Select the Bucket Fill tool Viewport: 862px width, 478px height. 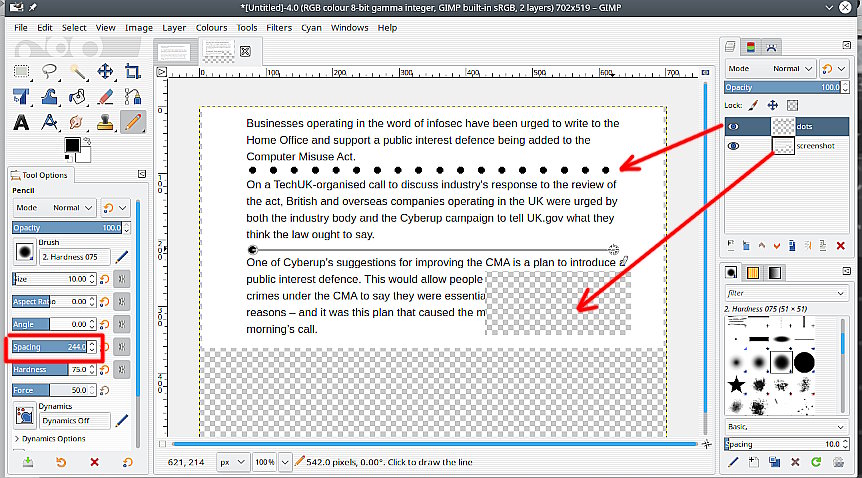[78, 97]
